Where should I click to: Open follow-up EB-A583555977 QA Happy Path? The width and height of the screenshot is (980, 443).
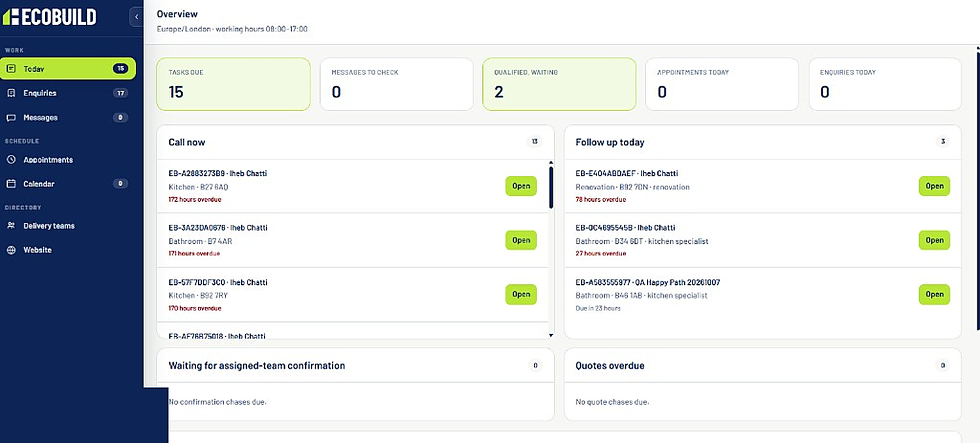(x=934, y=294)
